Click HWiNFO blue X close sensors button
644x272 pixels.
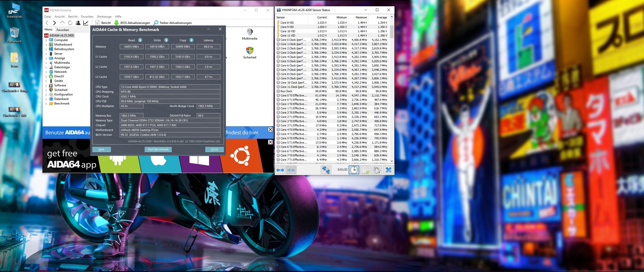coord(388,170)
